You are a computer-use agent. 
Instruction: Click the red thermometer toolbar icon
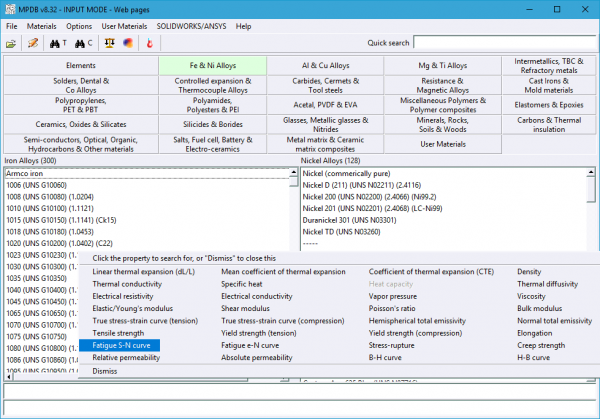(150, 43)
